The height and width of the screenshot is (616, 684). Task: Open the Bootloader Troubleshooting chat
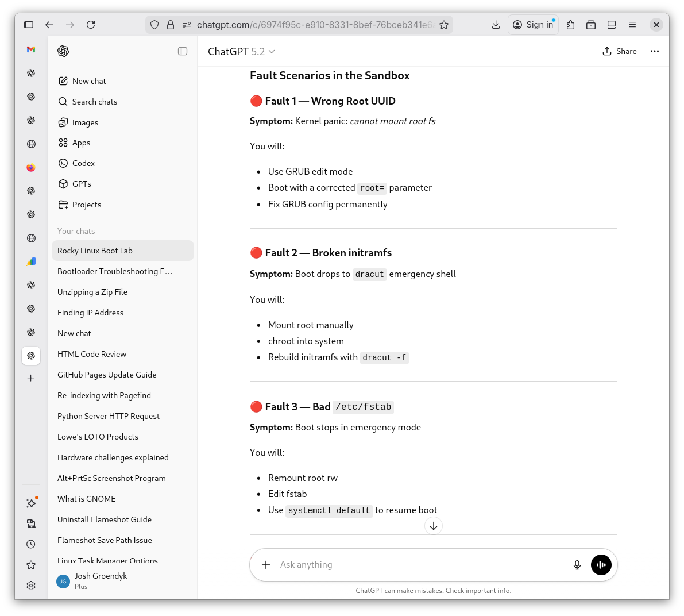point(115,271)
